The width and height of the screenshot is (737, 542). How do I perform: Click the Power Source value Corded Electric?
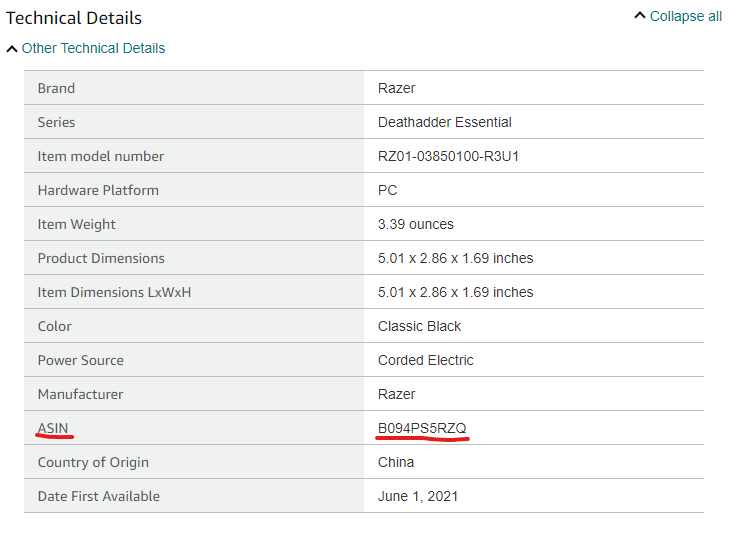tap(425, 360)
